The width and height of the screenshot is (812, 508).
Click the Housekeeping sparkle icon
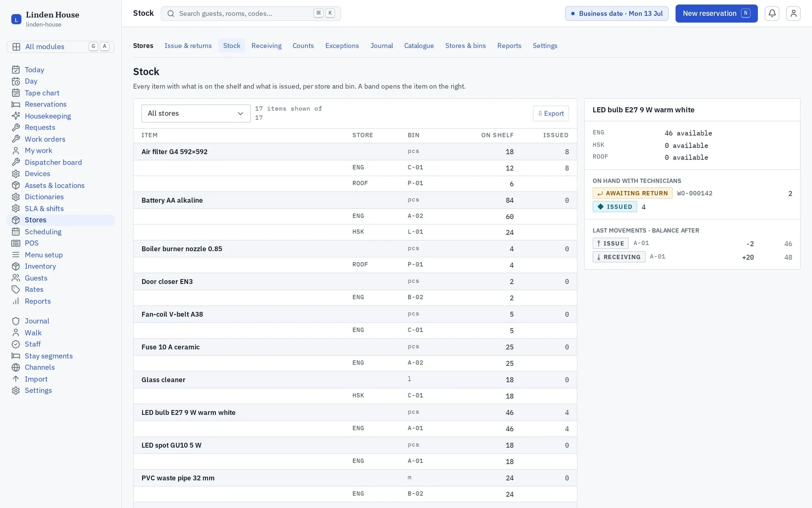[16, 116]
